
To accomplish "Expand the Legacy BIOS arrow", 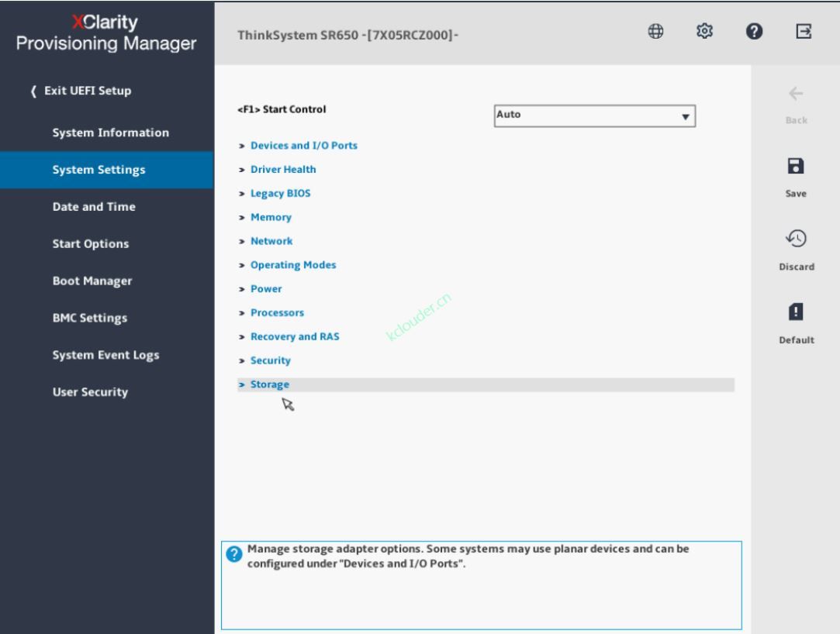I will 242,194.
